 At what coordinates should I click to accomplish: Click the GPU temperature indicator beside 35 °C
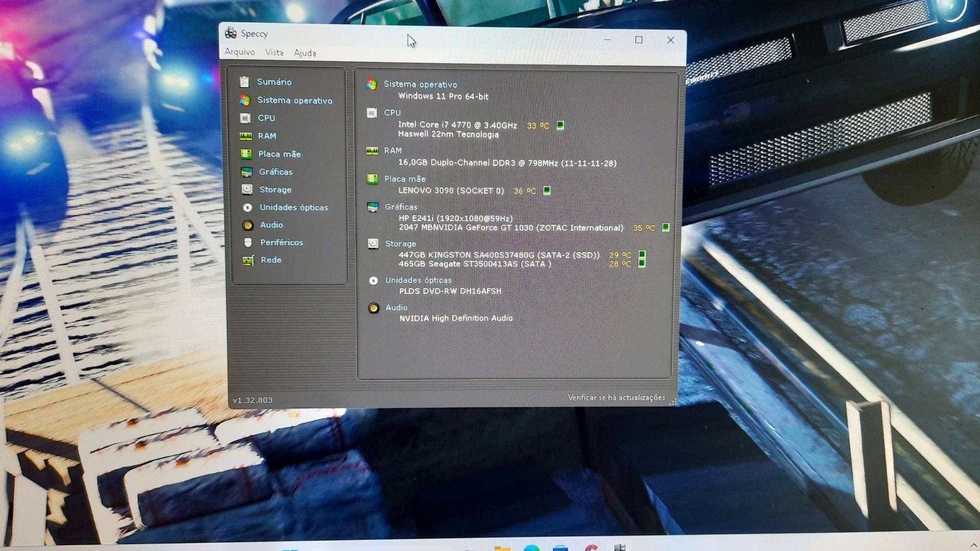coord(665,227)
